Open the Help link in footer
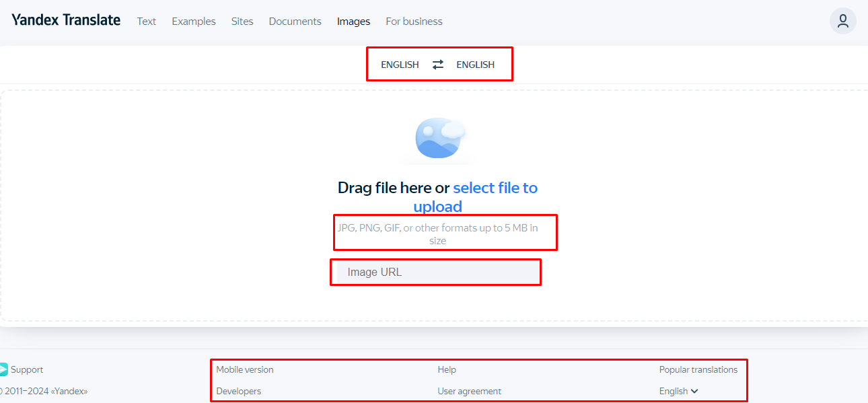Viewport: 868px width, 403px height. 447,369
